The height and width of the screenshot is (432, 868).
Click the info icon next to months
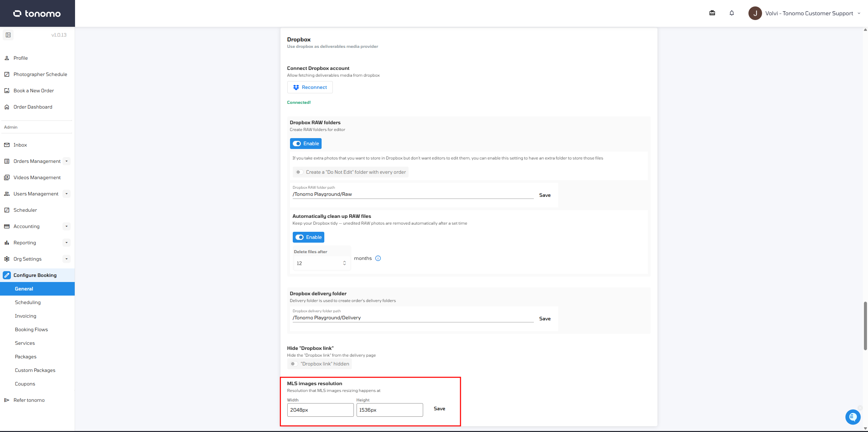click(378, 258)
